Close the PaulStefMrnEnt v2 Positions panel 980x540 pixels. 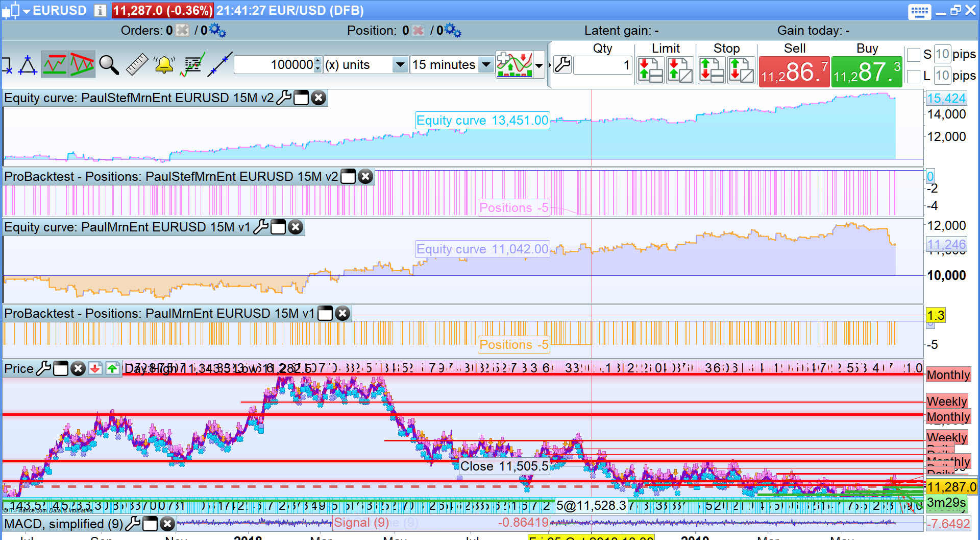coord(365,176)
